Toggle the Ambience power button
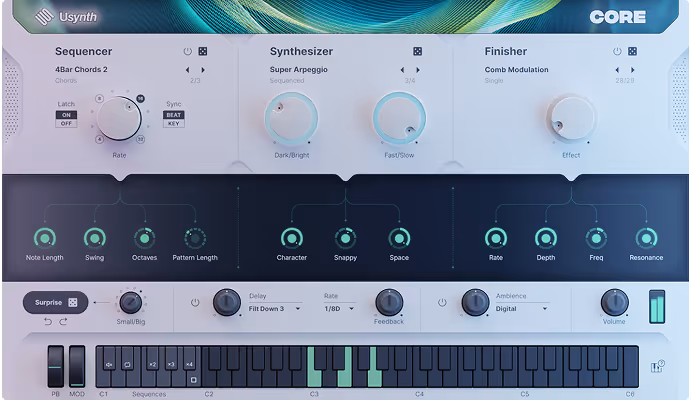This screenshot has height=400, width=691. 442,303
